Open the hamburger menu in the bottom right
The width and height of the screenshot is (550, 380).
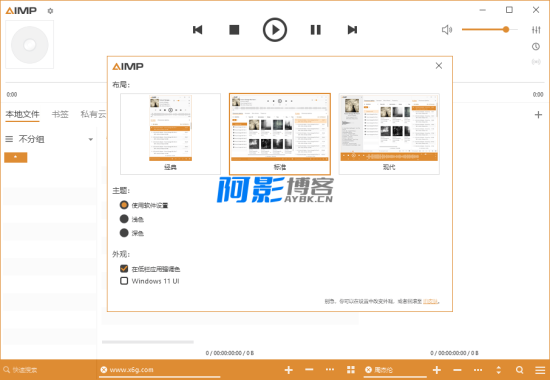pos(540,370)
